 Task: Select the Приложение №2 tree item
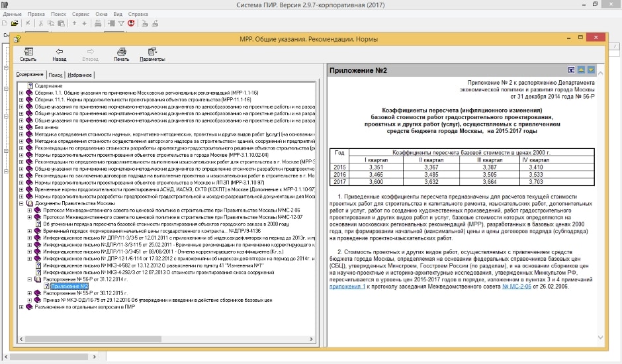click(69, 286)
